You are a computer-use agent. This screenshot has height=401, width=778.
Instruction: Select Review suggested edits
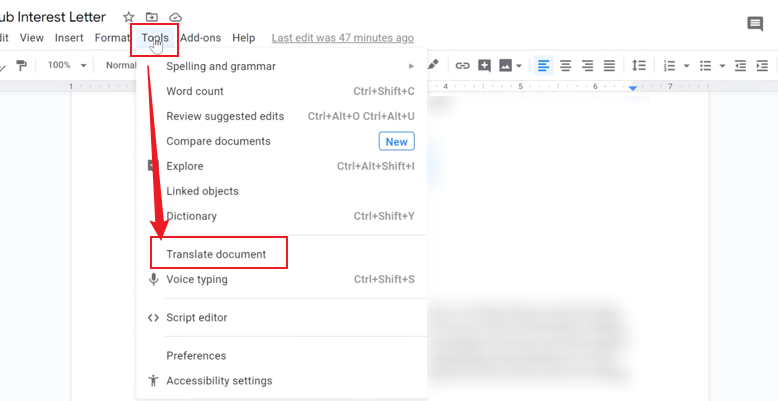click(281, 116)
